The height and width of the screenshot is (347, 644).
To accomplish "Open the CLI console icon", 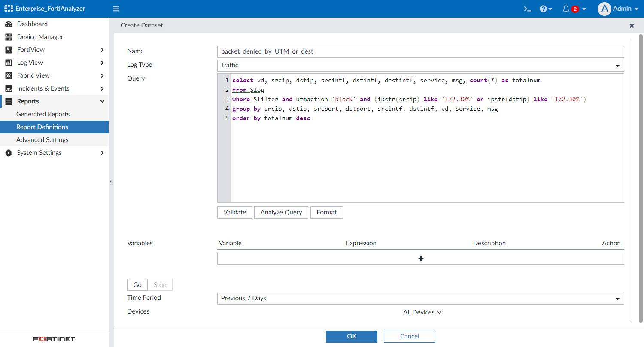I will pyautogui.click(x=528, y=9).
